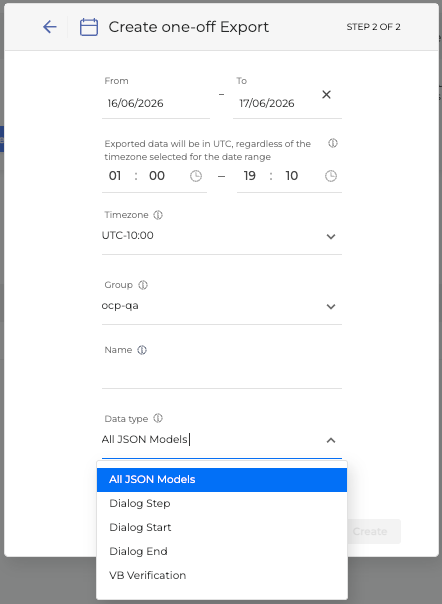Show the Group info tooltip icon
442x604 pixels.
click(143, 285)
